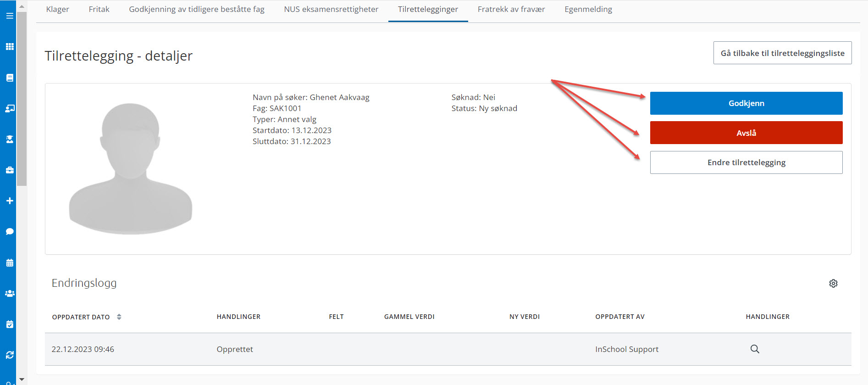Click the Endringslogg heading

pyautogui.click(x=84, y=283)
